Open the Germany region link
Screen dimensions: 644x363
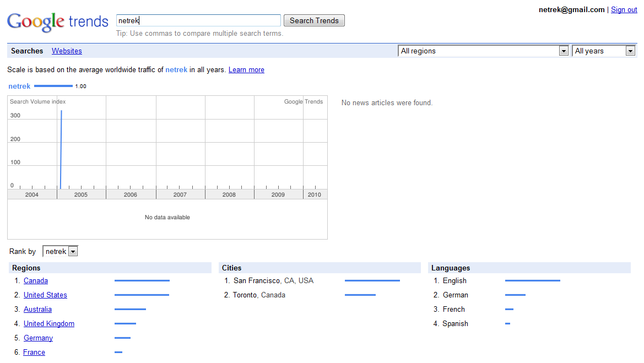click(38, 338)
